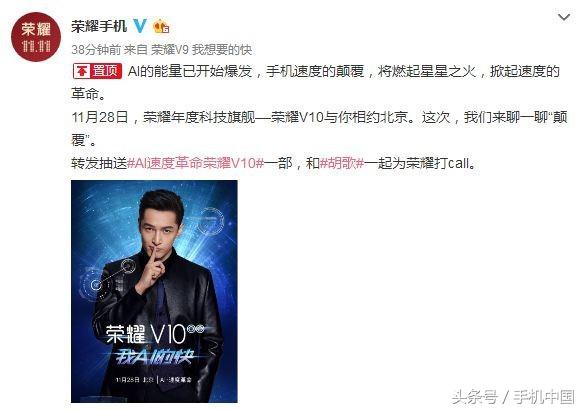This screenshot has width=584, height=410.
Task: Click the man's face in the poster
Action: (x=161, y=228)
